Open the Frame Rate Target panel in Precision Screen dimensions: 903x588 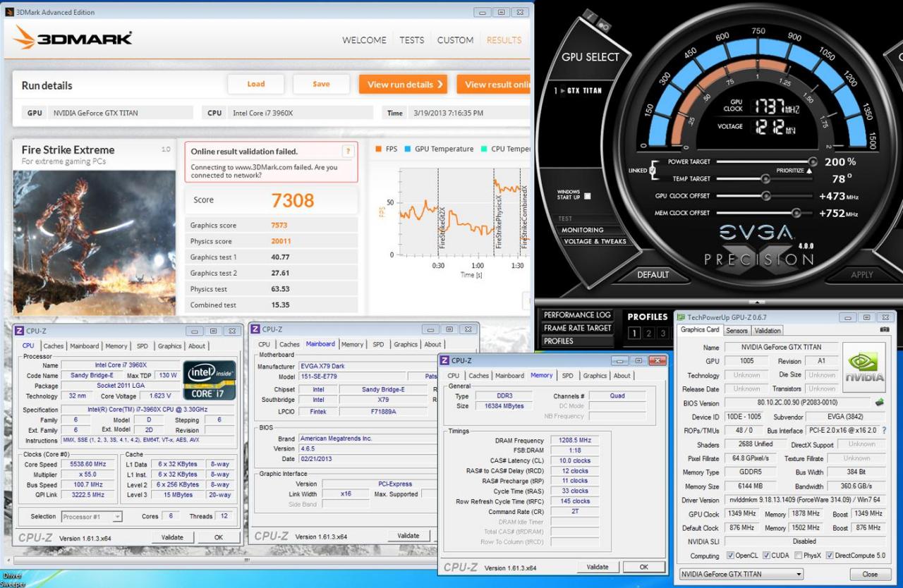point(577,328)
